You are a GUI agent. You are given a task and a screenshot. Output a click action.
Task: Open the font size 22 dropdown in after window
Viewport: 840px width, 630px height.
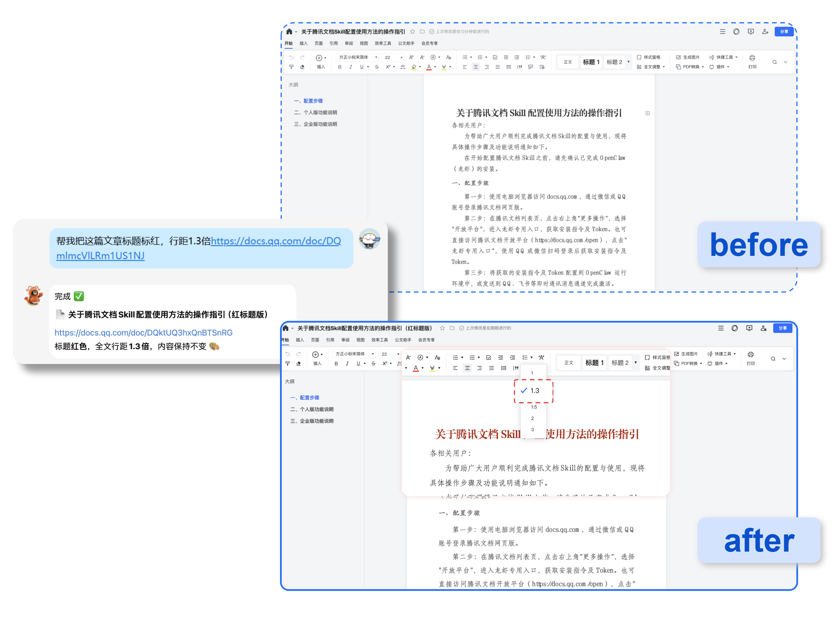coord(391,354)
